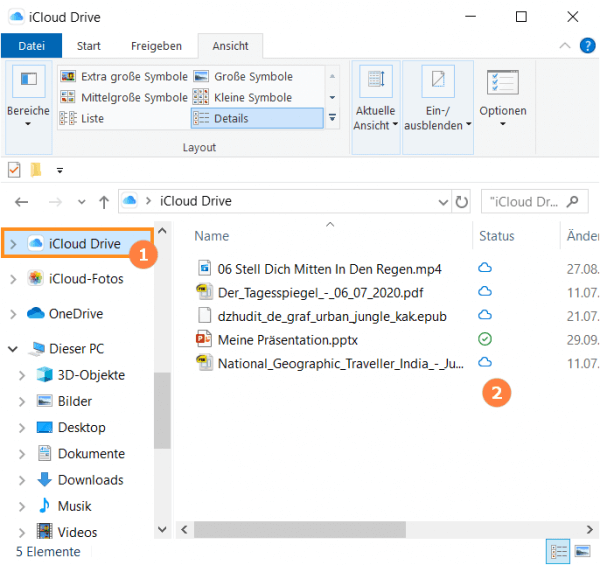Select Kleine Symbole layout

[x=243, y=97]
